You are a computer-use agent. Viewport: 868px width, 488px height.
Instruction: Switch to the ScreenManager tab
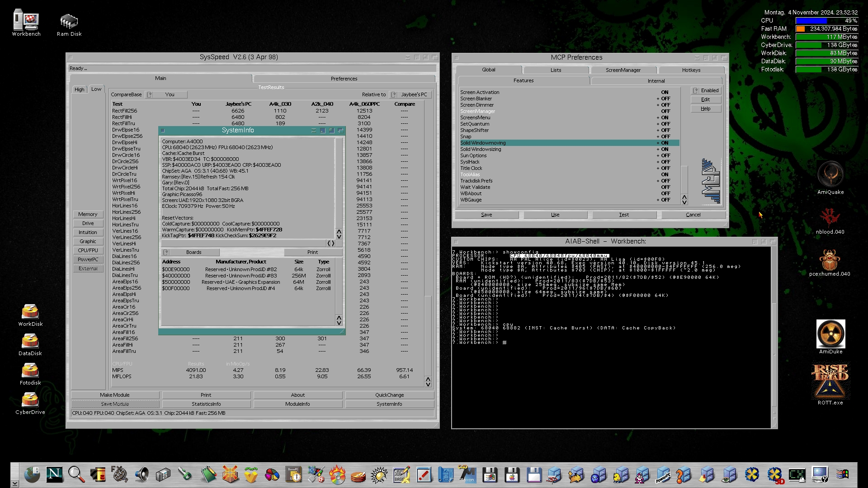pos(623,70)
